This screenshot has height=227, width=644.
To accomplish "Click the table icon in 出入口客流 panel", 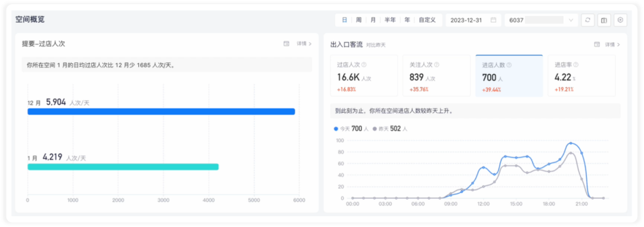I will coord(597,44).
